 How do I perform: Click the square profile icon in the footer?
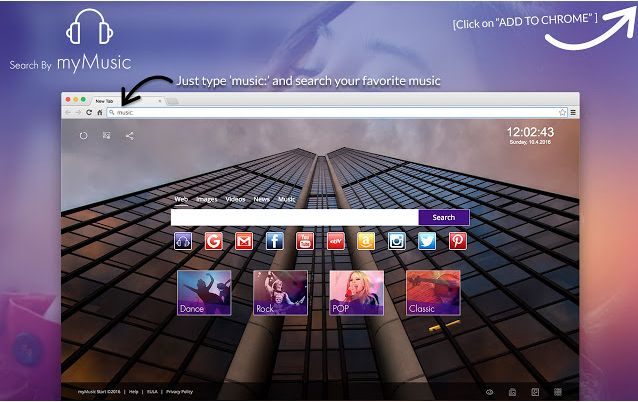point(535,392)
